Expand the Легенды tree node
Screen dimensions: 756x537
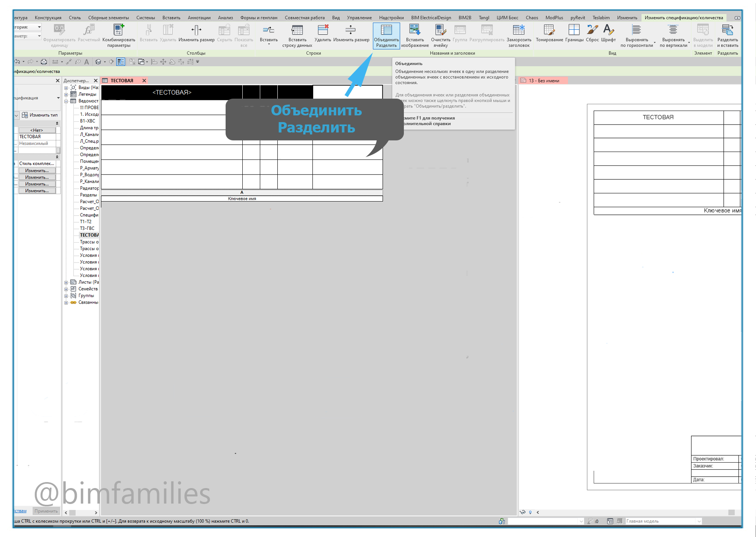click(66, 95)
